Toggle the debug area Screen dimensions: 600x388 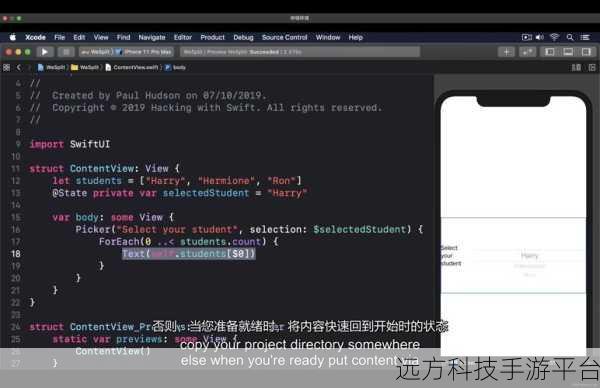click(568, 52)
